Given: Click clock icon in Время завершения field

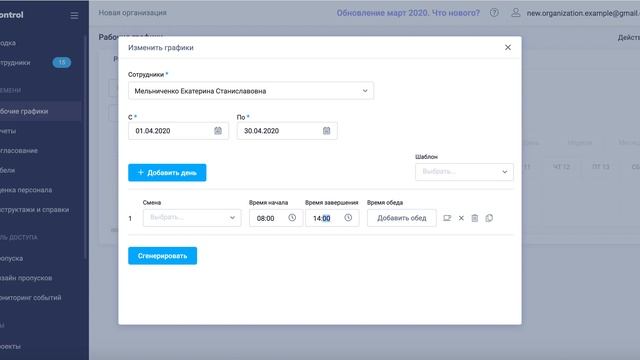Looking at the screenshot, I should (x=348, y=218).
